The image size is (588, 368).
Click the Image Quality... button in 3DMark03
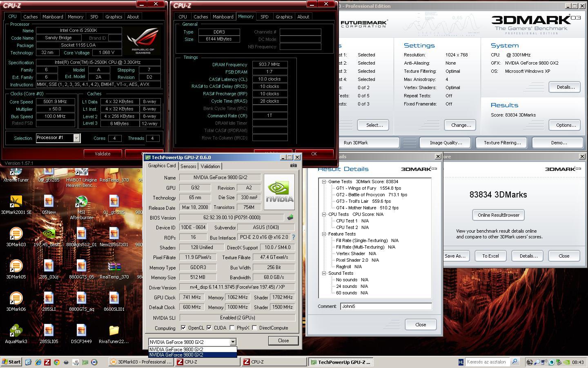click(x=446, y=143)
